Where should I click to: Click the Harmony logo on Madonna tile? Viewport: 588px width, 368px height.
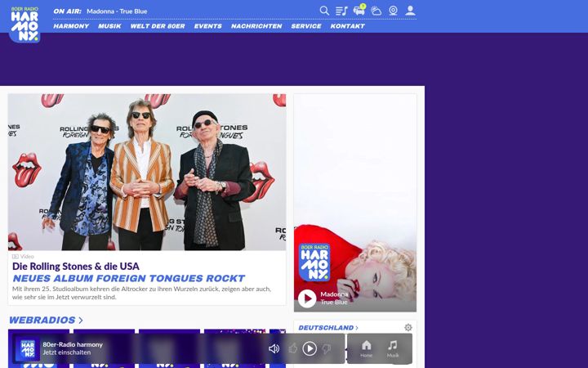pos(314,263)
